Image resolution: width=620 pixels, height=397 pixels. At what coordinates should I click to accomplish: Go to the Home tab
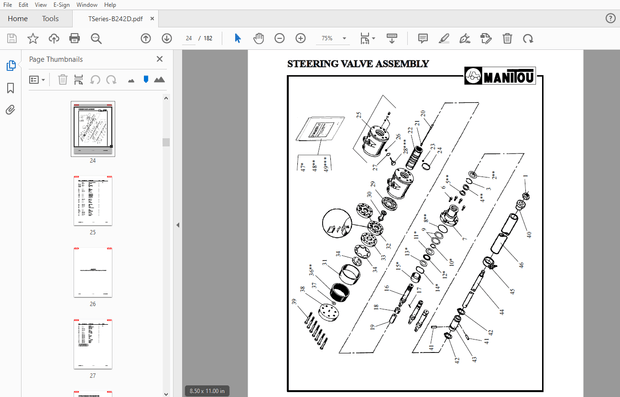pyautogui.click(x=18, y=19)
